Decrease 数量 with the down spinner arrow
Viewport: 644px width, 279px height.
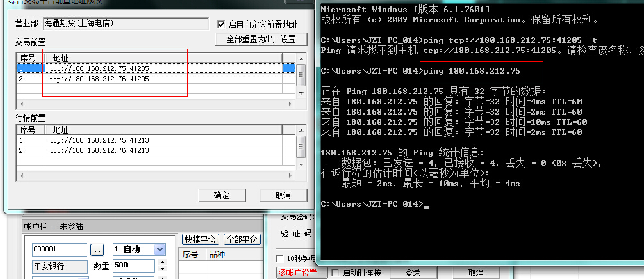(x=162, y=269)
